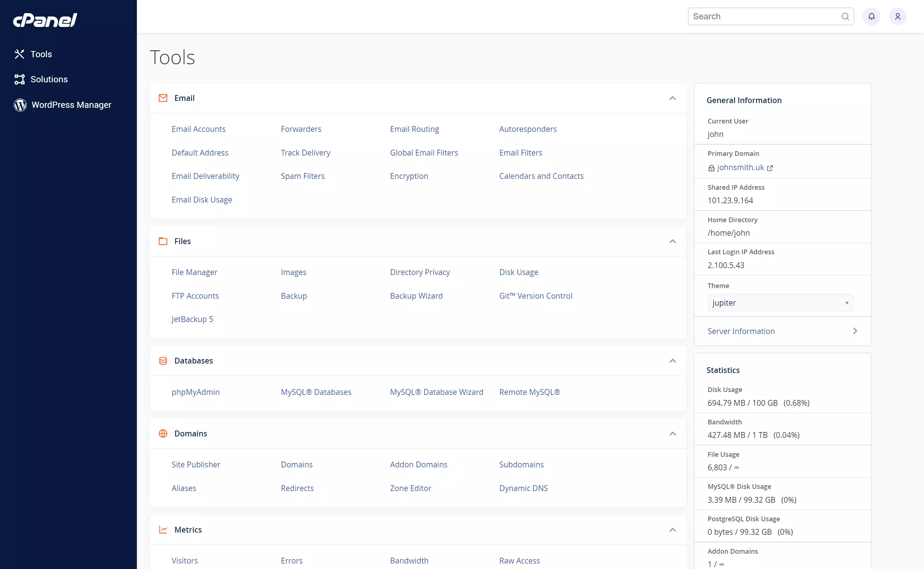Image resolution: width=924 pixels, height=569 pixels.
Task: Open notifications via the bell icon
Action: click(872, 16)
